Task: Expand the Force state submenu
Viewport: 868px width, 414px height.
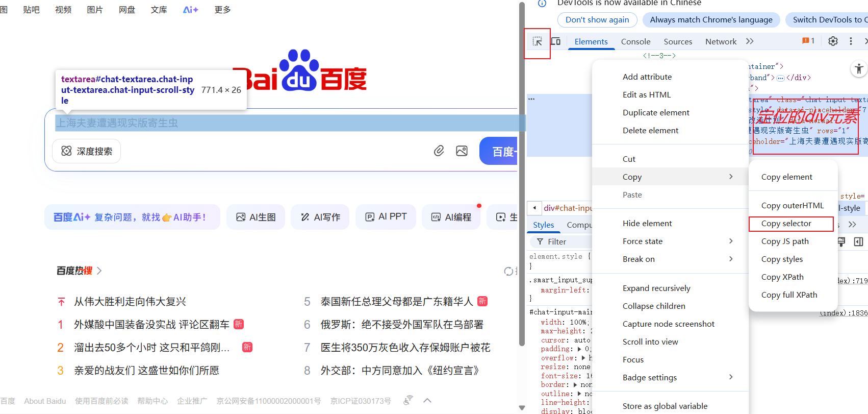Action: (x=670, y=241)
